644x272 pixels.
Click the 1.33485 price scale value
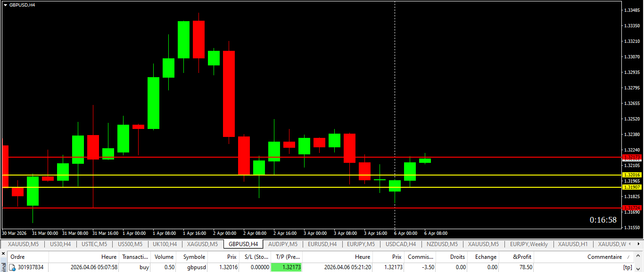[x=632, y=10]
